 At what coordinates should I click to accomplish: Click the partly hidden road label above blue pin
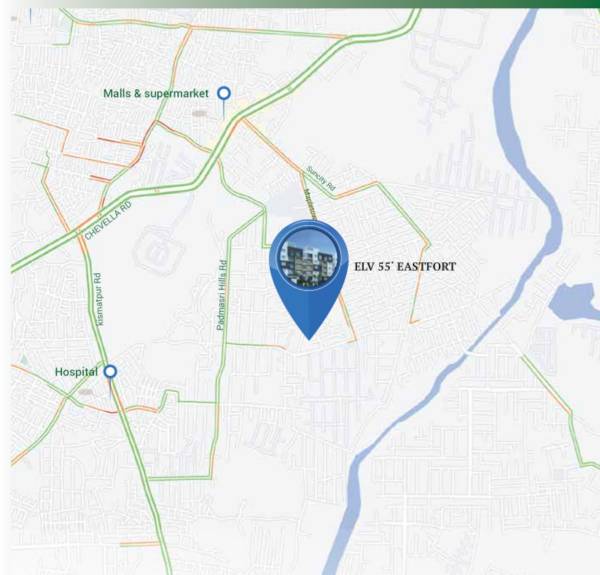tap(311, 204)
